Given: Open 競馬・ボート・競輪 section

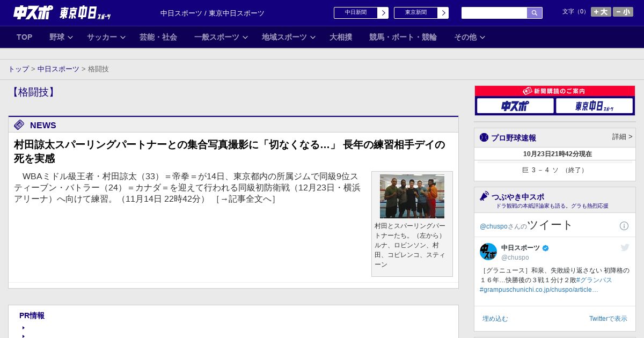Looking at the screenshot, I should tap(403, 37).
